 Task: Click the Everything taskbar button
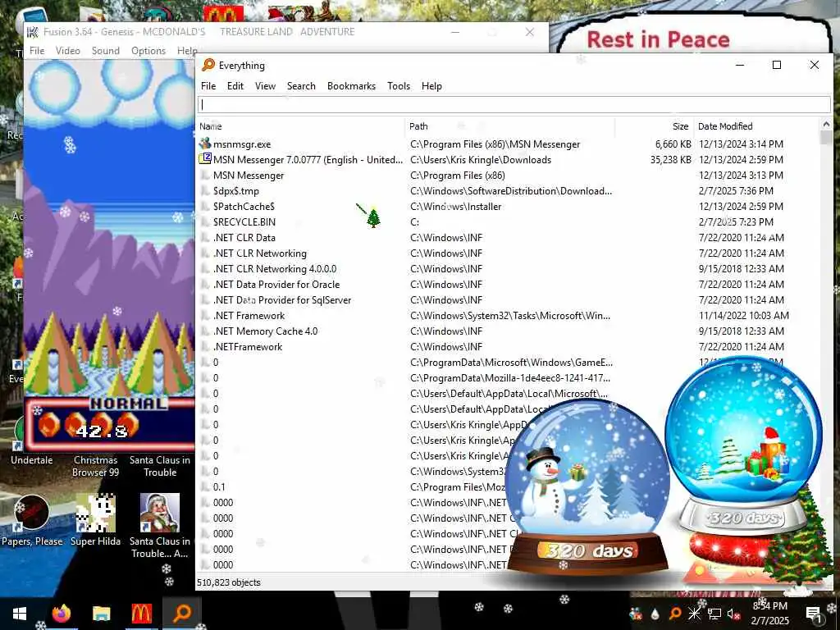point(182,614)
